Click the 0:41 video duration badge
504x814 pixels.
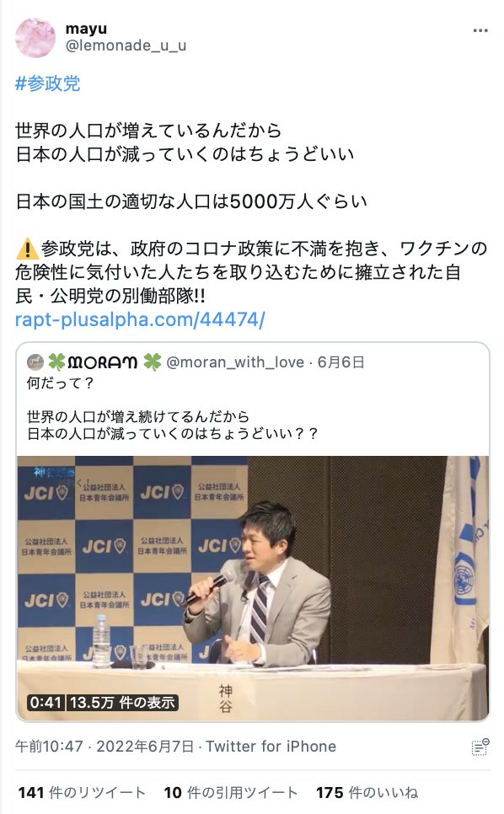point(46,703)
